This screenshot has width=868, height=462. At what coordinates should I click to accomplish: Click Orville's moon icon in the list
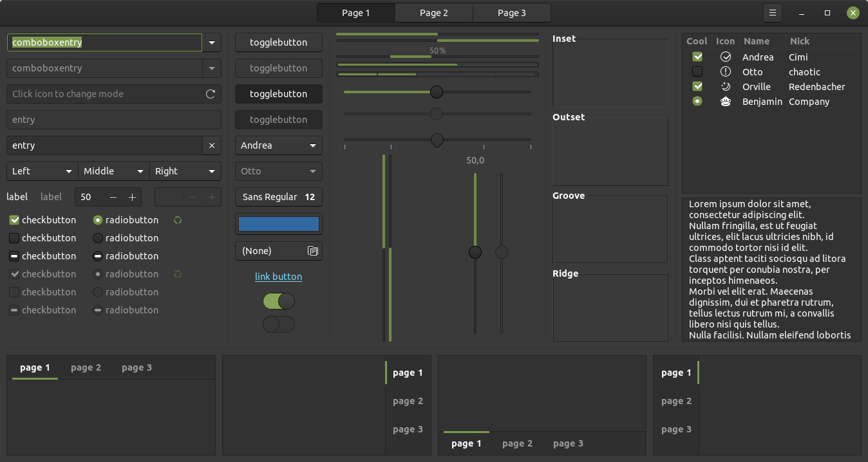726,87
